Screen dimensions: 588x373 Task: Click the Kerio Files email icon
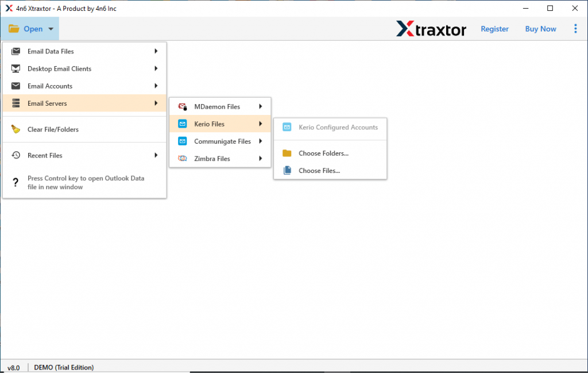184,124
